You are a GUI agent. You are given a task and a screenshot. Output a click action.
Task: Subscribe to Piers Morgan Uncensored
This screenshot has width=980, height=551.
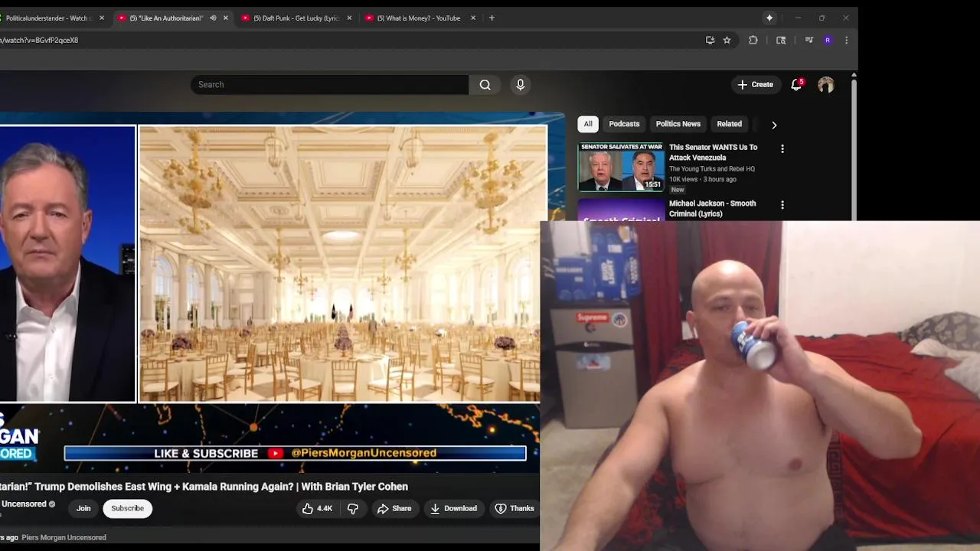click(x=127, y=508)
